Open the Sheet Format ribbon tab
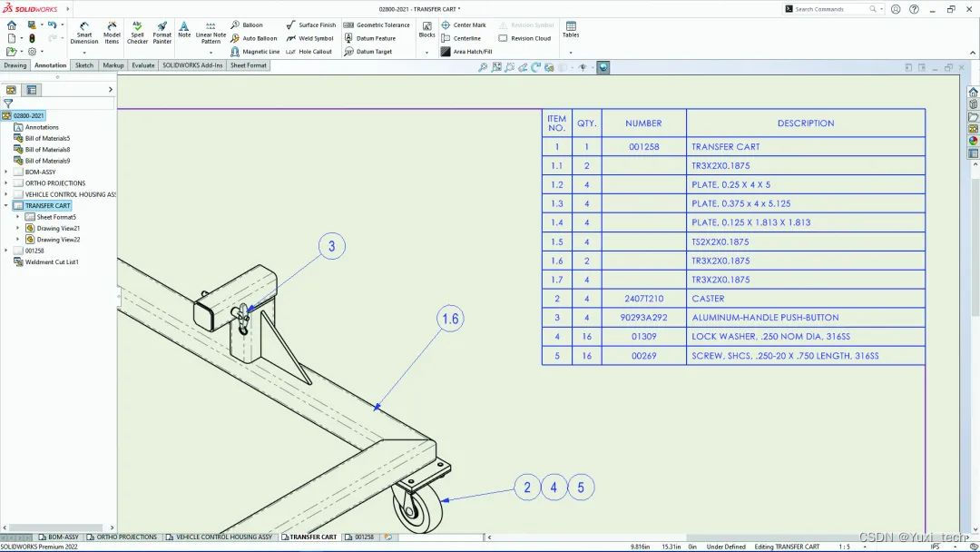This screenshot has height=552, width=980. [248, 64]
